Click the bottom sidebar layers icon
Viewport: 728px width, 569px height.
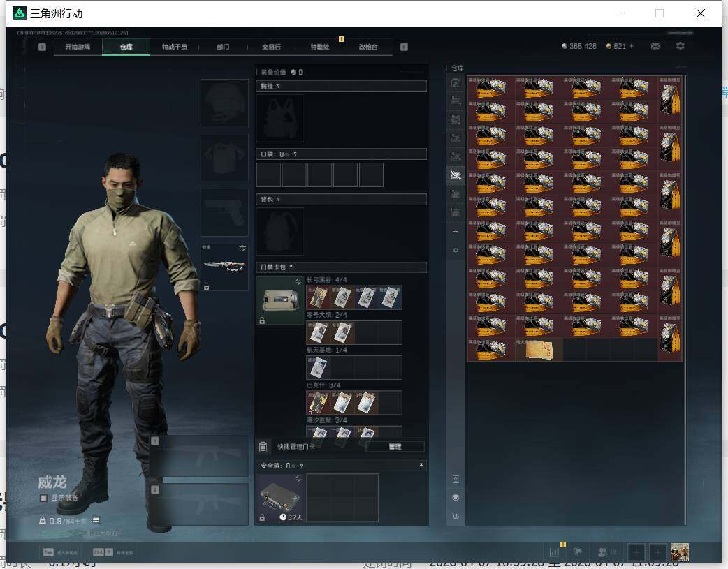pos(456,498)
